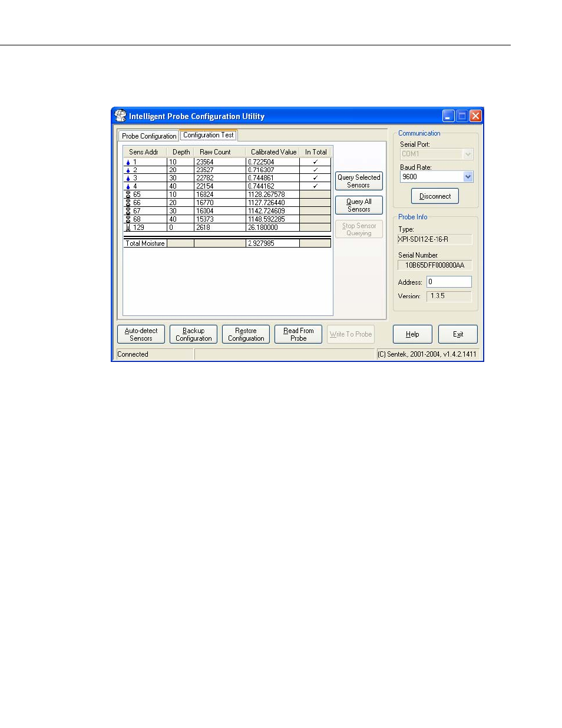Click the probe Address input field
Screen dimensions: 562x728
click(x=449, y=282)
